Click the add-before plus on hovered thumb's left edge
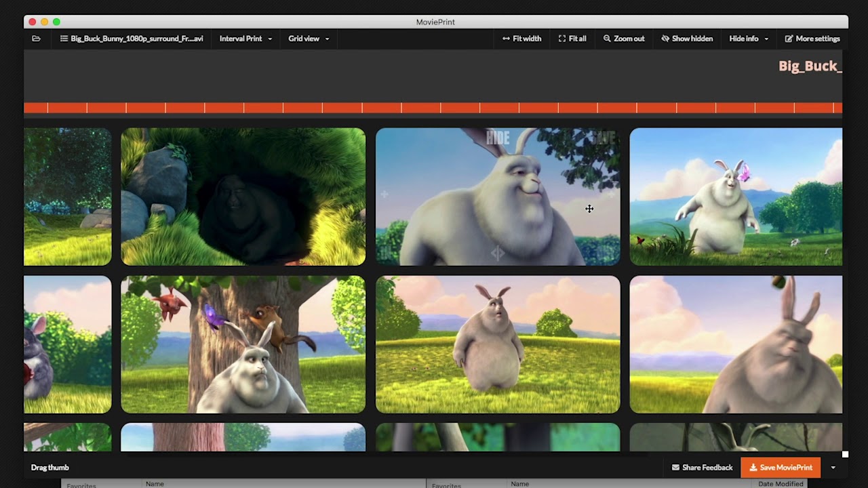Image resolution: width=868 pixels, height=488 pixels. click(384, 195)
